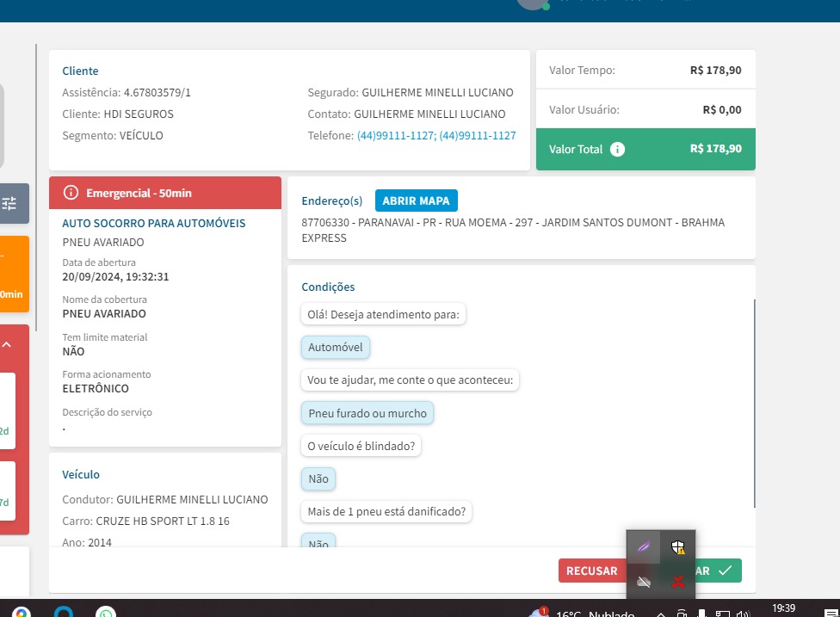Click the message Vou te ajudar, me conte
Screen dimensions: 840x617
tap(410, 380)
